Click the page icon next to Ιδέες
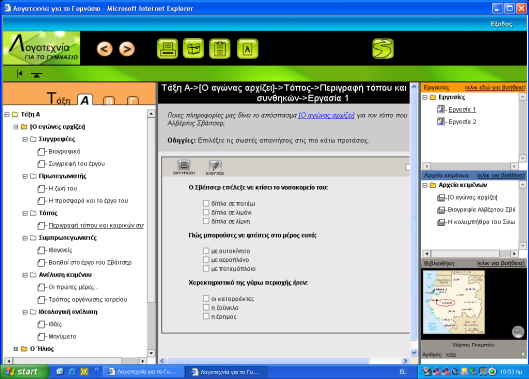529x379 pixels. pyautogui.click(x=41, y=324)
